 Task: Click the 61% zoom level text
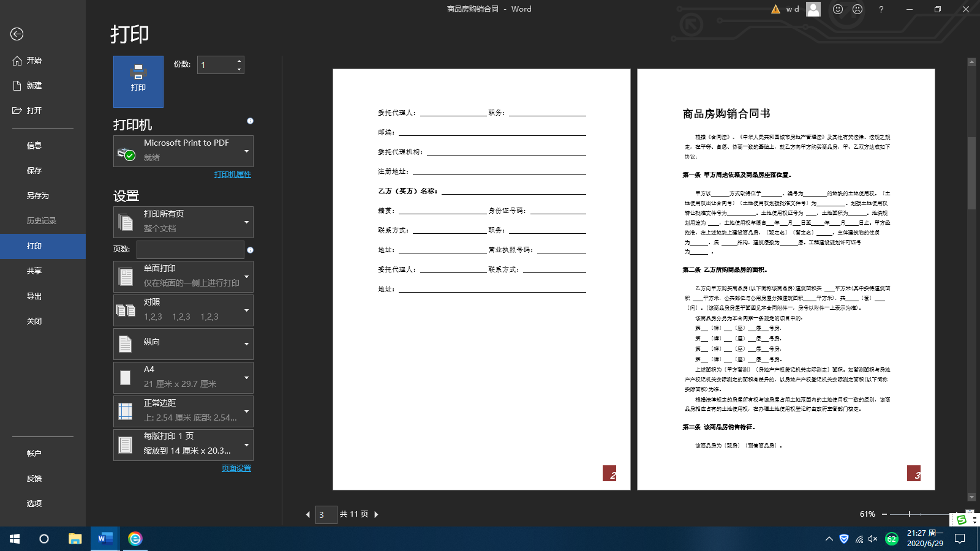tap(867, 514)
